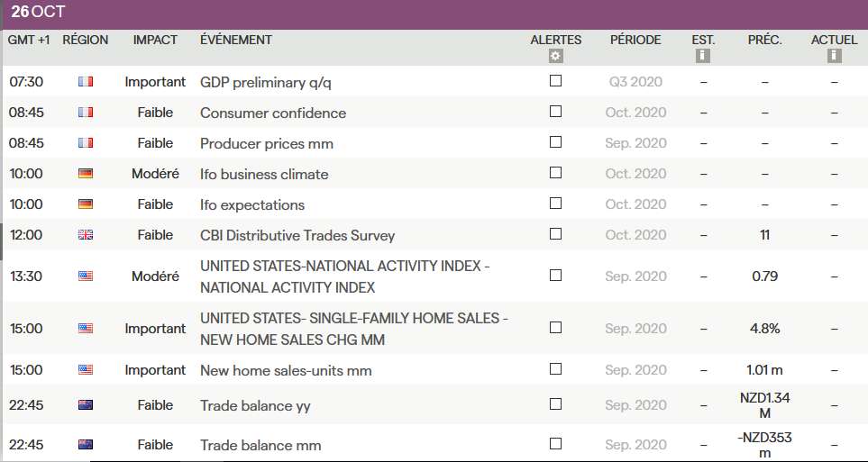
Task: Tick alert checkbox for Ifo expectations
Action: 555,204
